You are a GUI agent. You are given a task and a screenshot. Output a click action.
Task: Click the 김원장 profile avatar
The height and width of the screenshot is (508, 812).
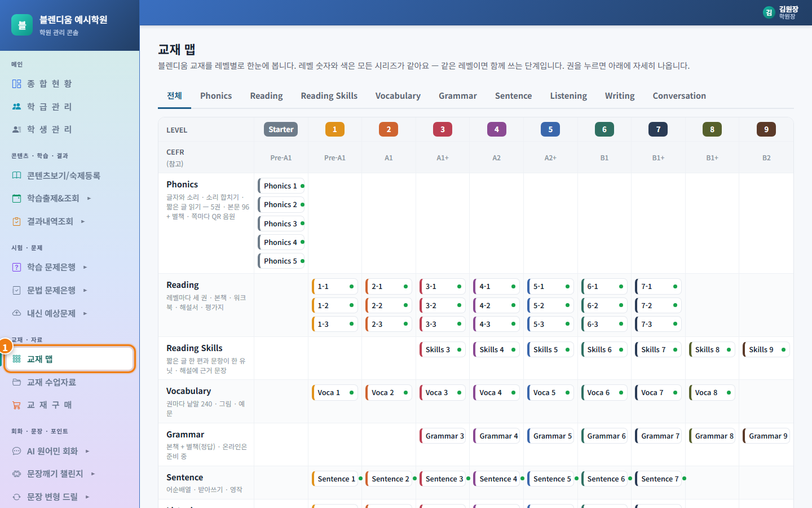point(769,12)
